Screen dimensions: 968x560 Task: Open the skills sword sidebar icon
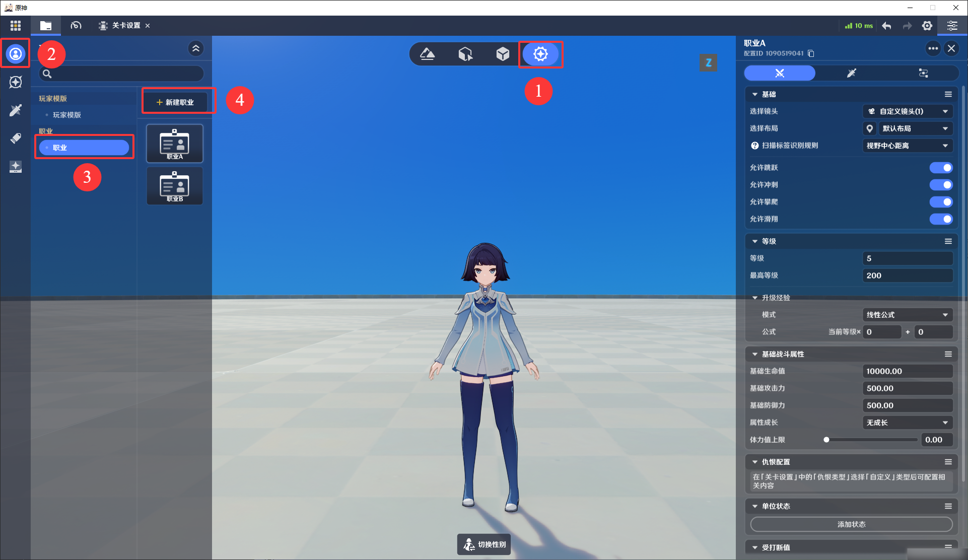click(16, 110)
